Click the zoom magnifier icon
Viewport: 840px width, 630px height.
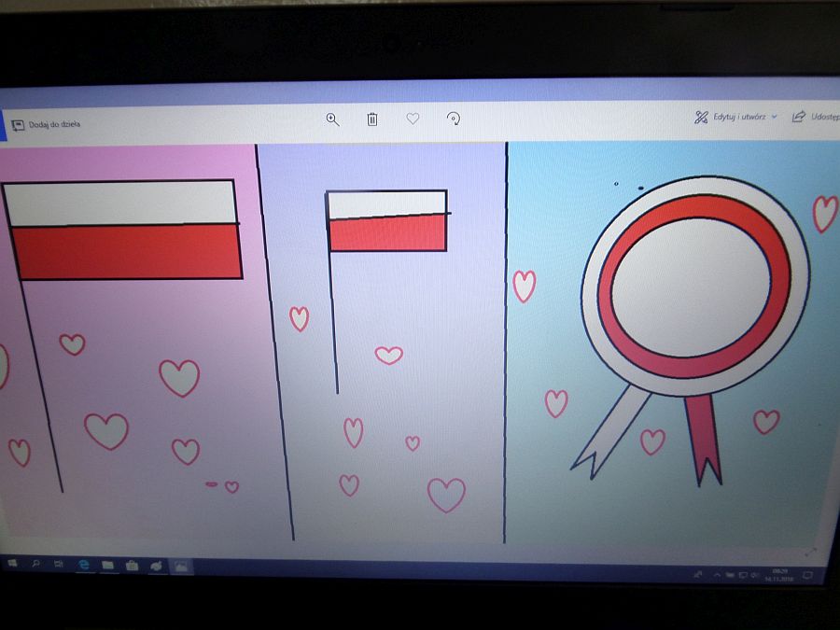[332, 119]
